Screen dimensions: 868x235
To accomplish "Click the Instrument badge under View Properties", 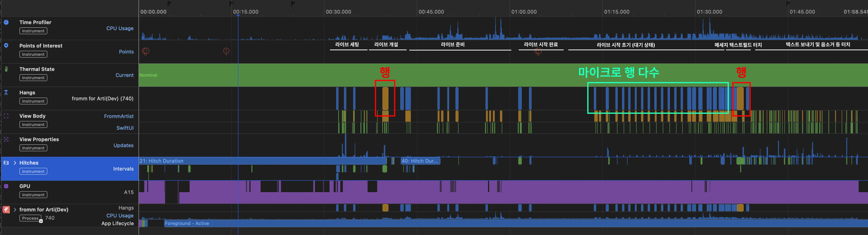I will pos(33,148).
